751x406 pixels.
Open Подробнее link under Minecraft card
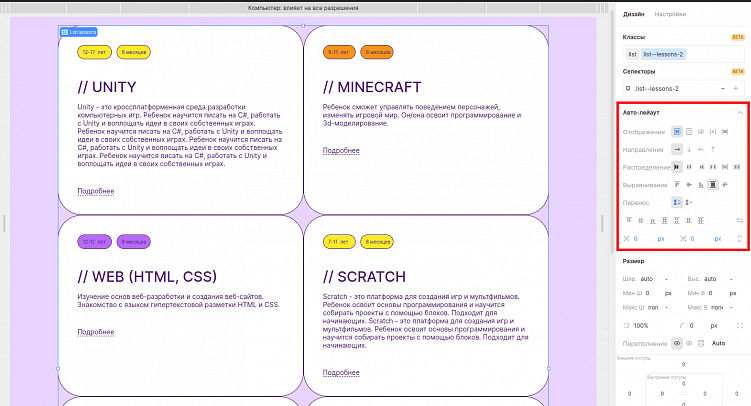(x=341, y=150)
